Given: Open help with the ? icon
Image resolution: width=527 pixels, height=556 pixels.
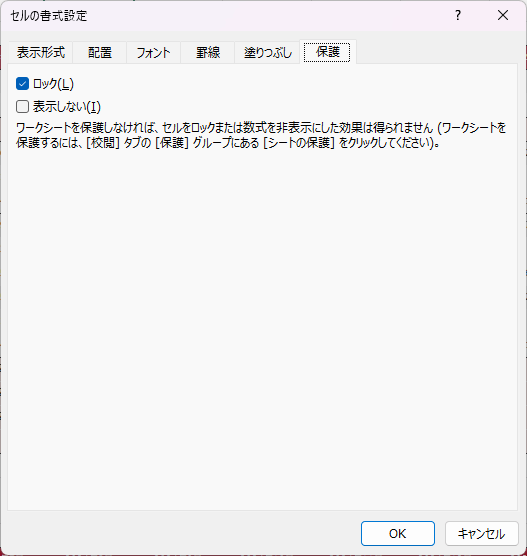Looking at the screenshot, I should point(458,15).
